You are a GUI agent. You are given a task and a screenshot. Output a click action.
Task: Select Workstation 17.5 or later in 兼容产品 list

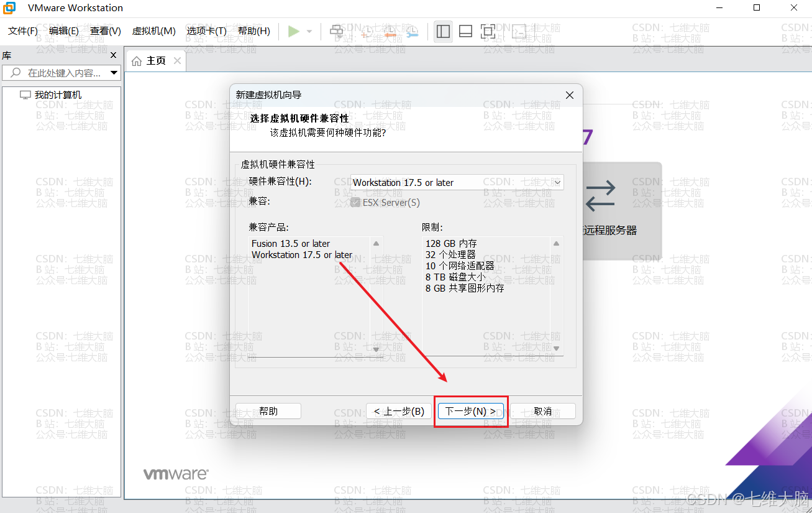[302, 255]
